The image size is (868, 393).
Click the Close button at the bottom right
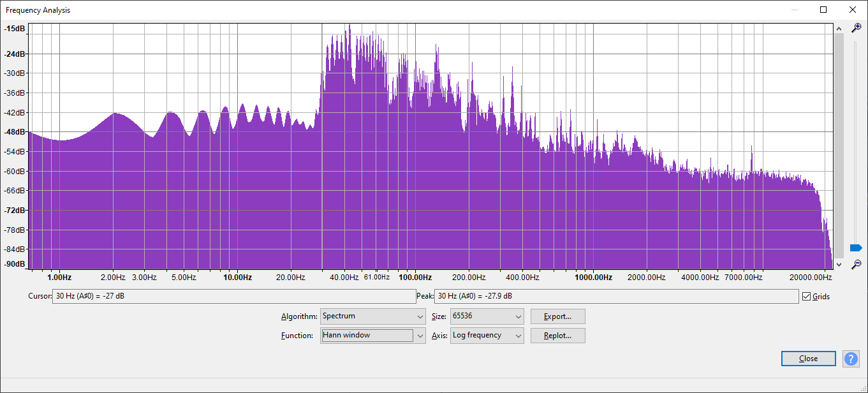click(808, 359)
